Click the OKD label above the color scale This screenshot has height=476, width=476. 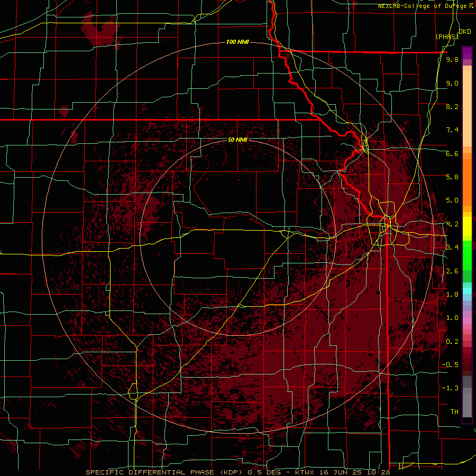pyautogui.click(x=465, y=32)
